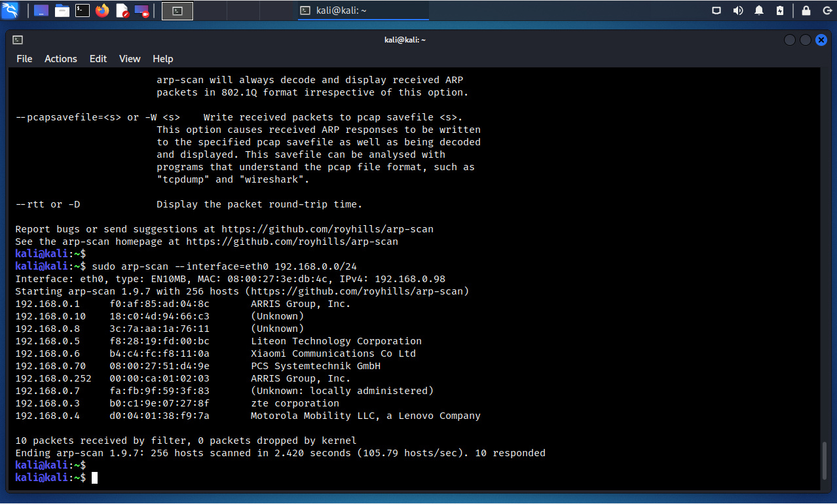
Task: Open the text editor panel launcher
Action: tap(122, 10)
